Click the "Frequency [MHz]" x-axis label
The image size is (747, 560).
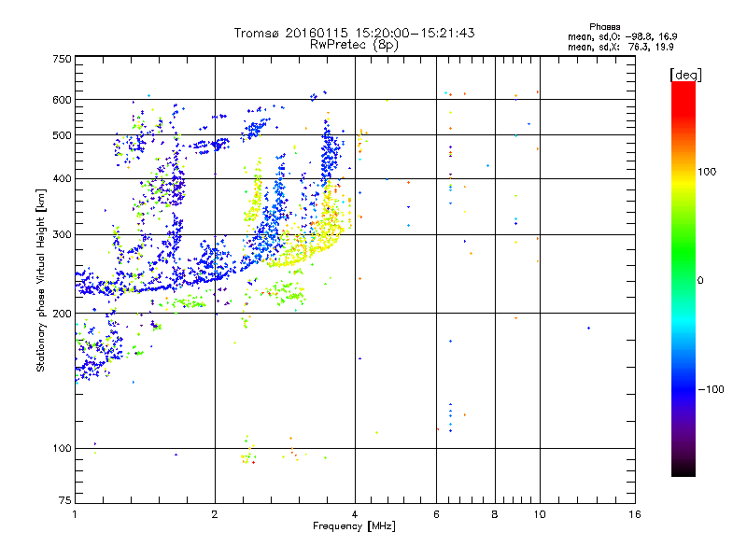coord(354,526)
